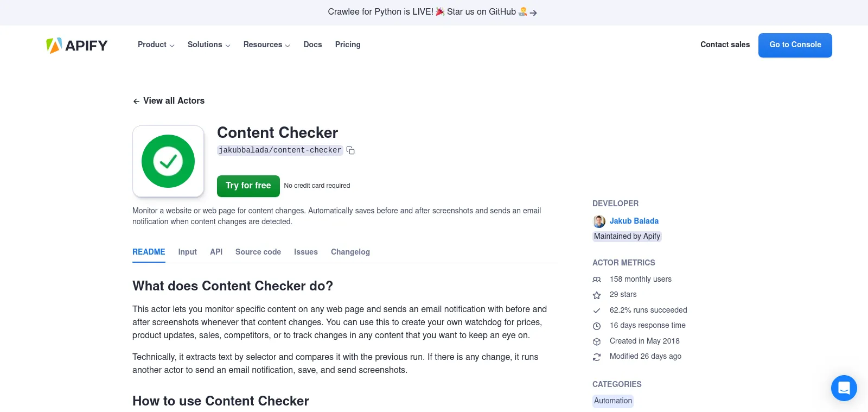
Task: Click Contact sales link
Action: pyautogui.click(x=725, y=45)
